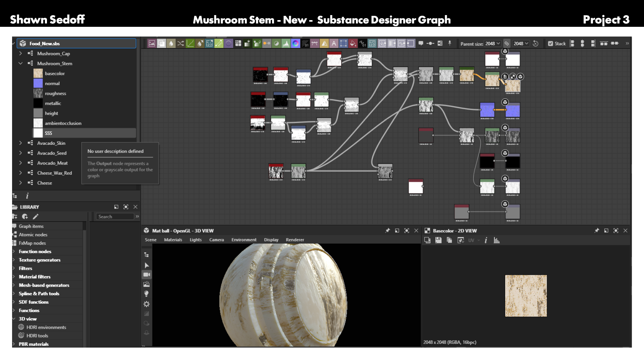Add an HSL color wheel node
Image resolution: width=644 pixels, height=362 pixels.
pyautogui.click(x=296, y=44)
